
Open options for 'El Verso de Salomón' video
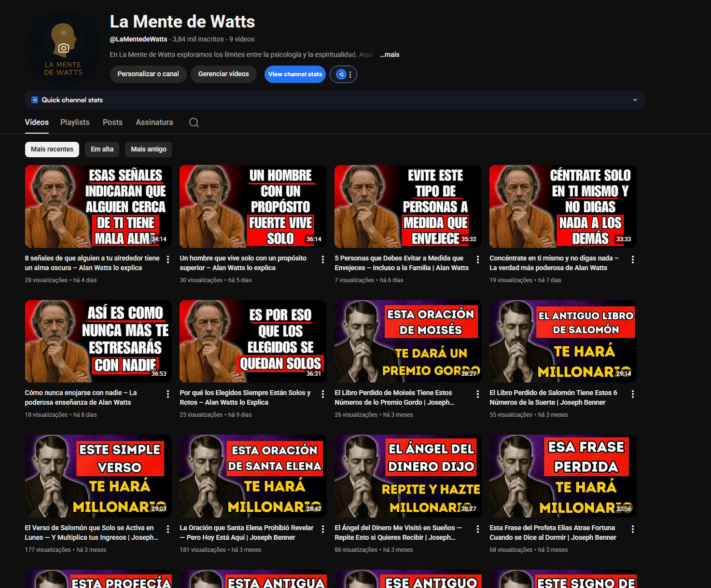coord(168,529)
